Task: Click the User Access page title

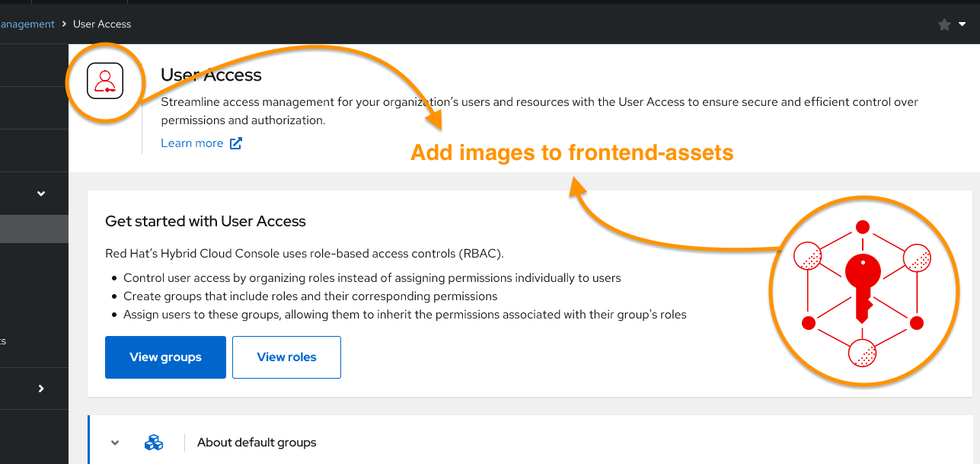Action: 211,75
